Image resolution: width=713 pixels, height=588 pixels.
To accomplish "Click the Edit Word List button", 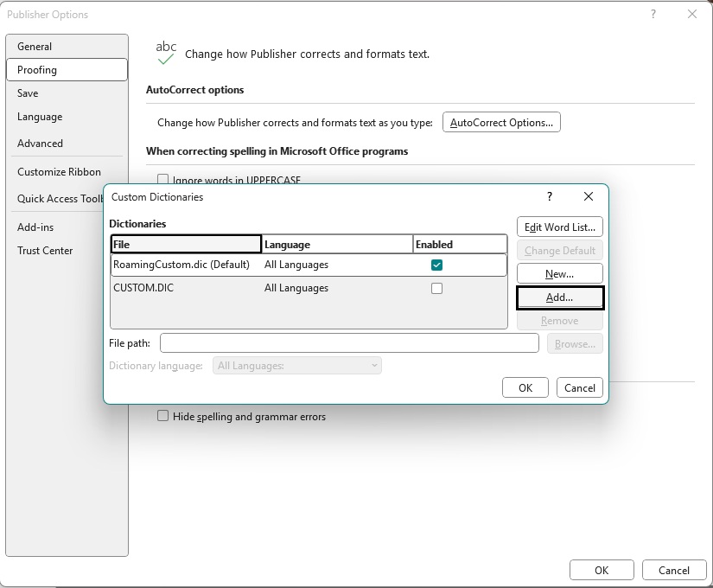I will [559, 227].
